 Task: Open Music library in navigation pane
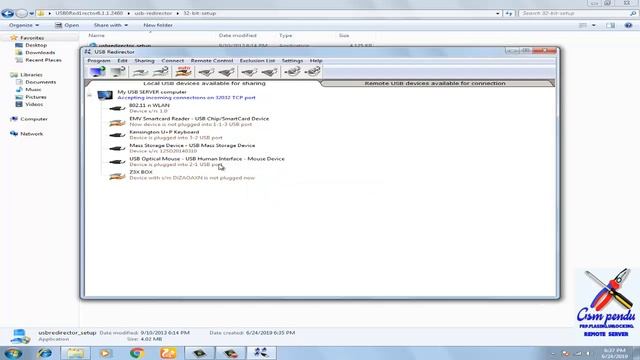point(33,89)
